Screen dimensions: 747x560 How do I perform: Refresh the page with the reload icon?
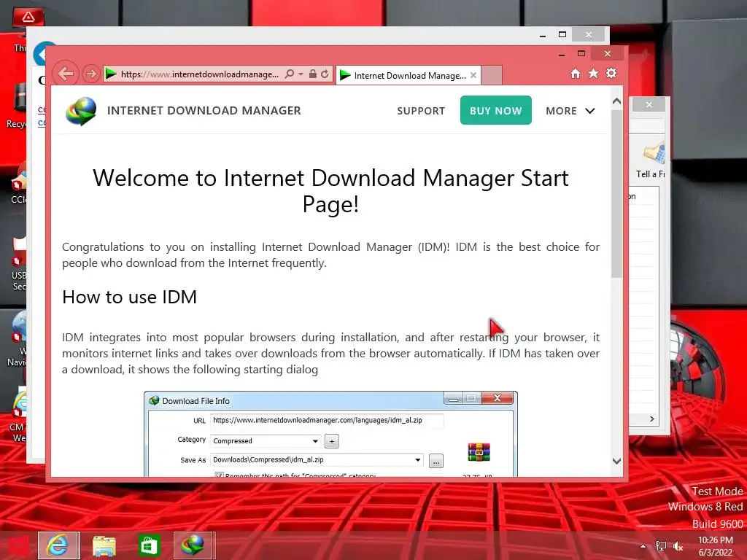click(x=325, y=74)
